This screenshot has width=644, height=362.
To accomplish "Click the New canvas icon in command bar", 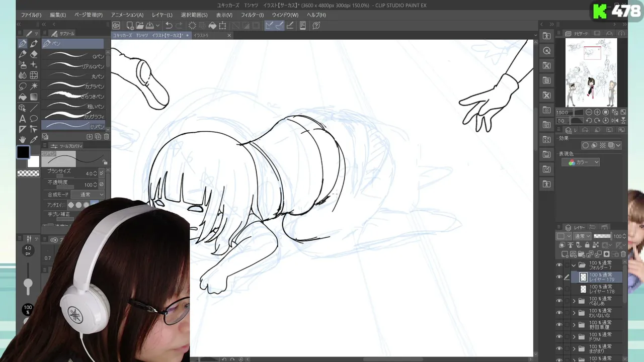I will (x=130, y=25).
